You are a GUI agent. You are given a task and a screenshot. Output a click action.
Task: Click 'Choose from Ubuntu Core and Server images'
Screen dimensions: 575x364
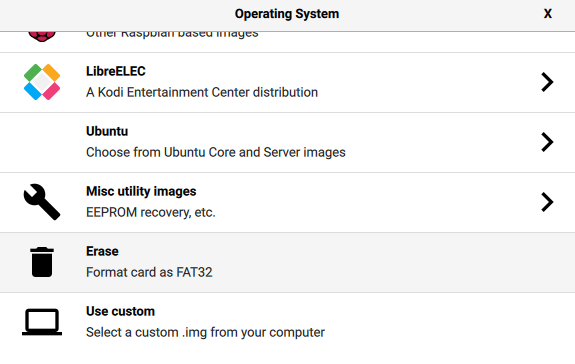(x=216, y=152)
